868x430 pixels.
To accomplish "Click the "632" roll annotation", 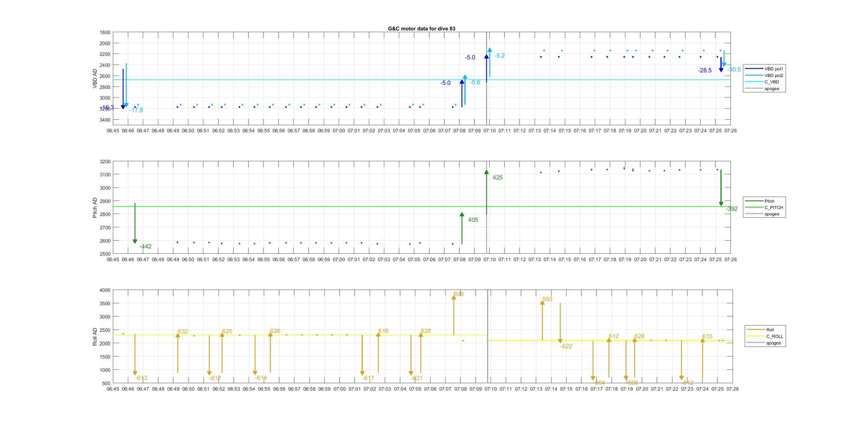I will click(183, 332).
